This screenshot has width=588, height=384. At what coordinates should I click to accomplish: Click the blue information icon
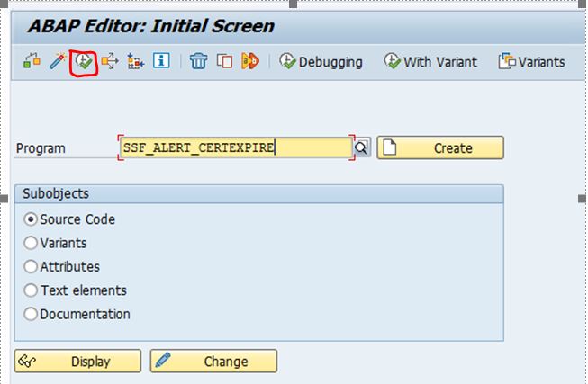tap(162, 62)
